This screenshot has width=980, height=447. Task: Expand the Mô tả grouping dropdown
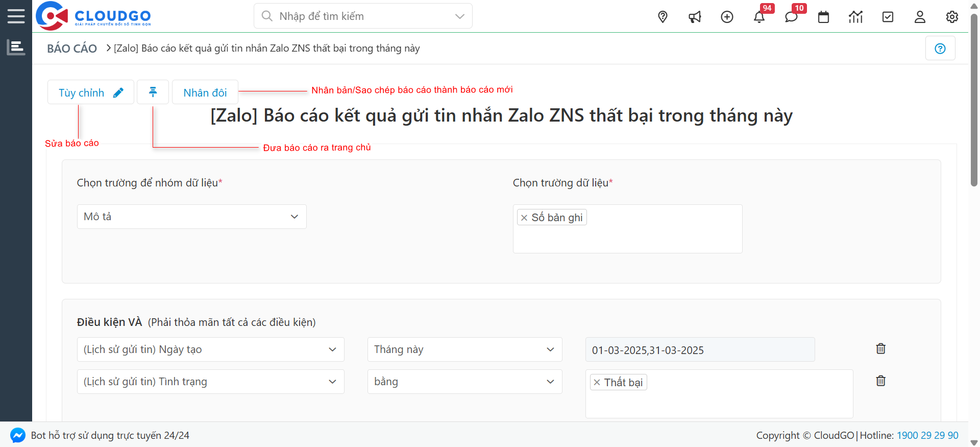point(191,217)
